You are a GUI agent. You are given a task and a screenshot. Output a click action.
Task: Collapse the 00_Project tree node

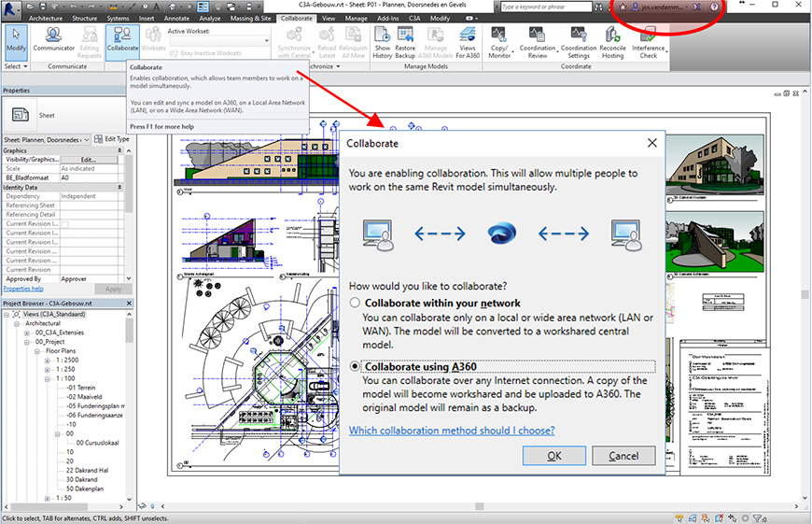(x=27, y=342)
